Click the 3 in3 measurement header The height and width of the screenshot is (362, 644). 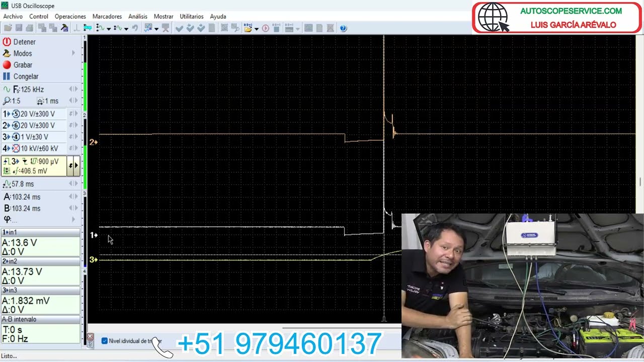point(40,290)
